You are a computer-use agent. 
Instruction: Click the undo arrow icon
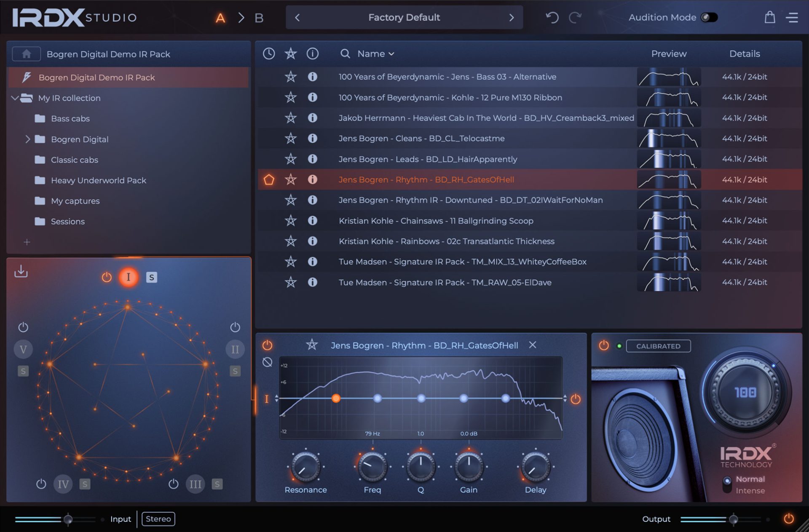(552, 17)
